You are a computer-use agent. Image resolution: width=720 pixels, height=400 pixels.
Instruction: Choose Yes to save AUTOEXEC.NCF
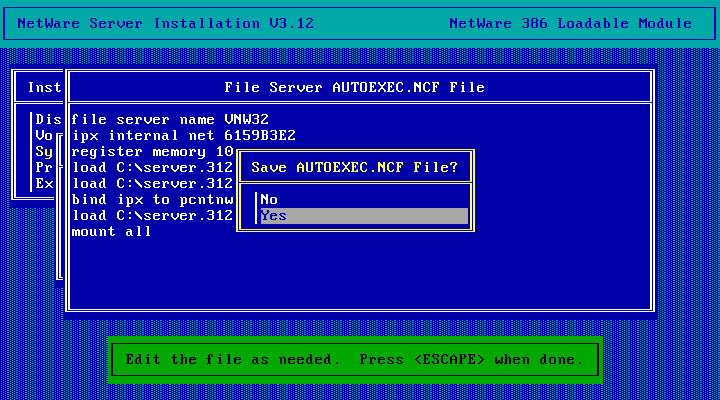364,216
